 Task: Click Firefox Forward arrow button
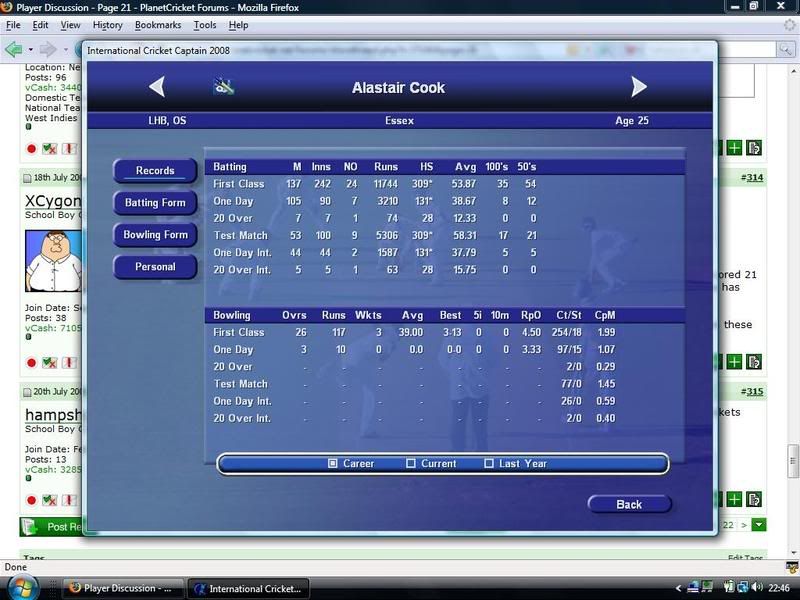click(x=48, y=49)
